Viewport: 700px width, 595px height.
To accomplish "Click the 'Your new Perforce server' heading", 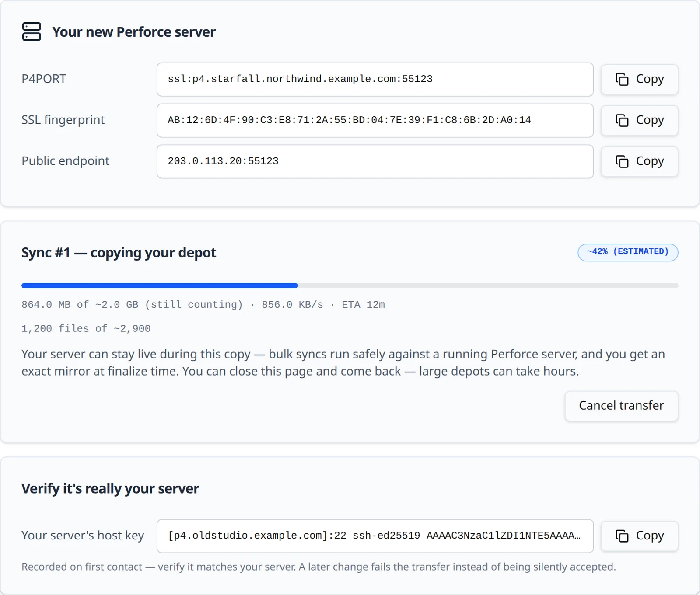I will pos(134,32).
